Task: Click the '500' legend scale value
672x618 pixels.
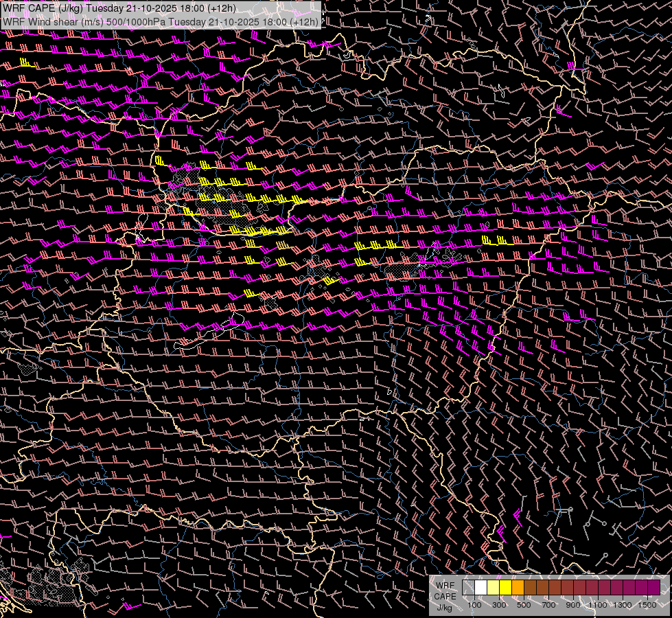Action: pyautogui.click(x=524, y=605)
